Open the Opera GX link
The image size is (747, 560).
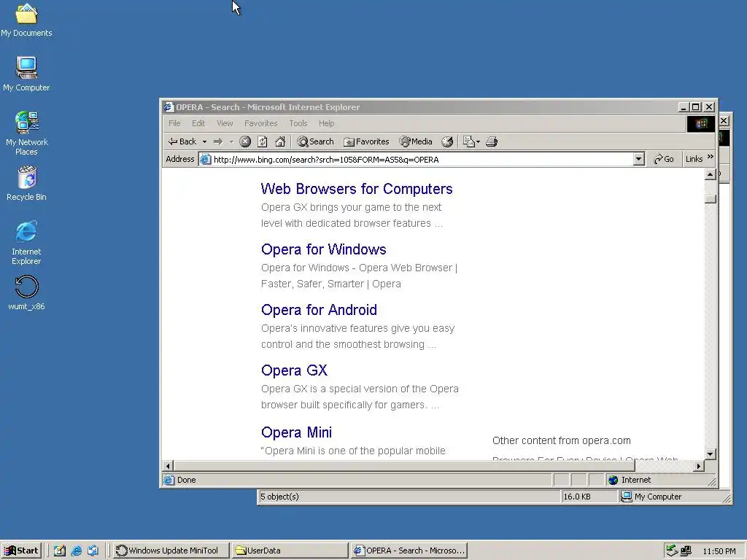(294, 370)
